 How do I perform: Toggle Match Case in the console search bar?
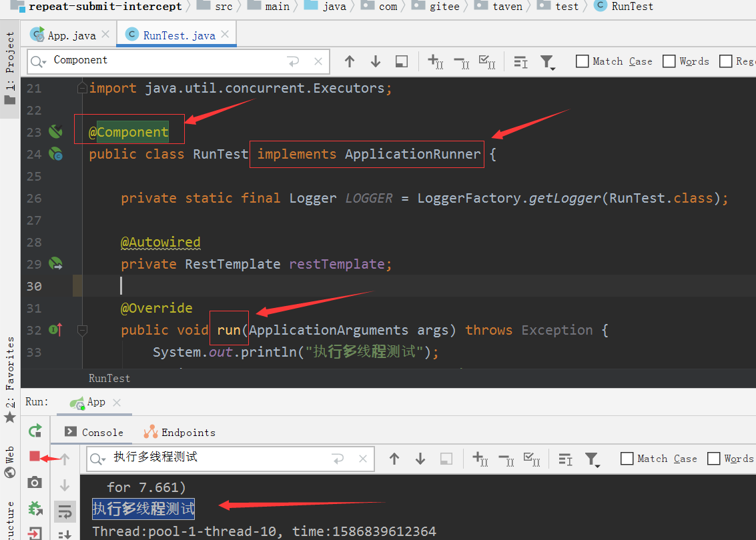pos(627,459)
